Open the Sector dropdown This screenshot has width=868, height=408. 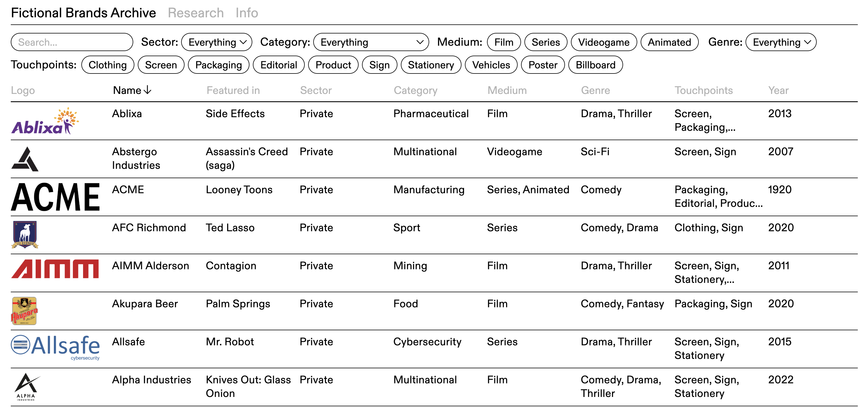(217, 42)
